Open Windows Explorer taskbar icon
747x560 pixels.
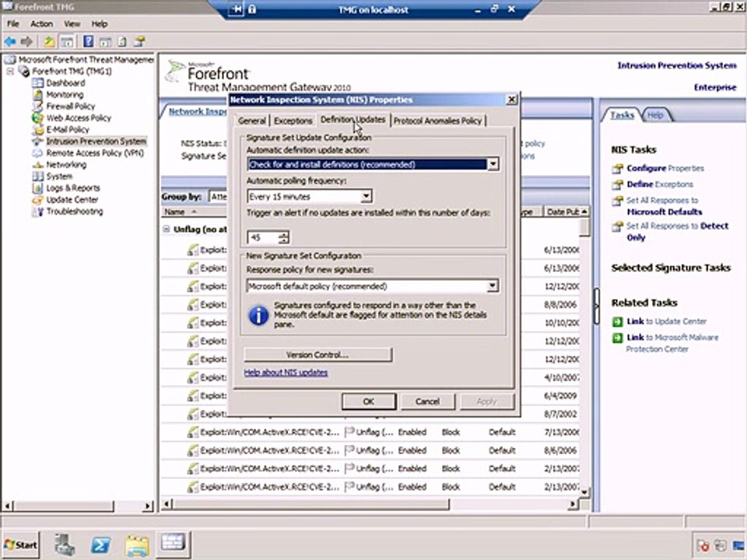click(x=137, y=544)
